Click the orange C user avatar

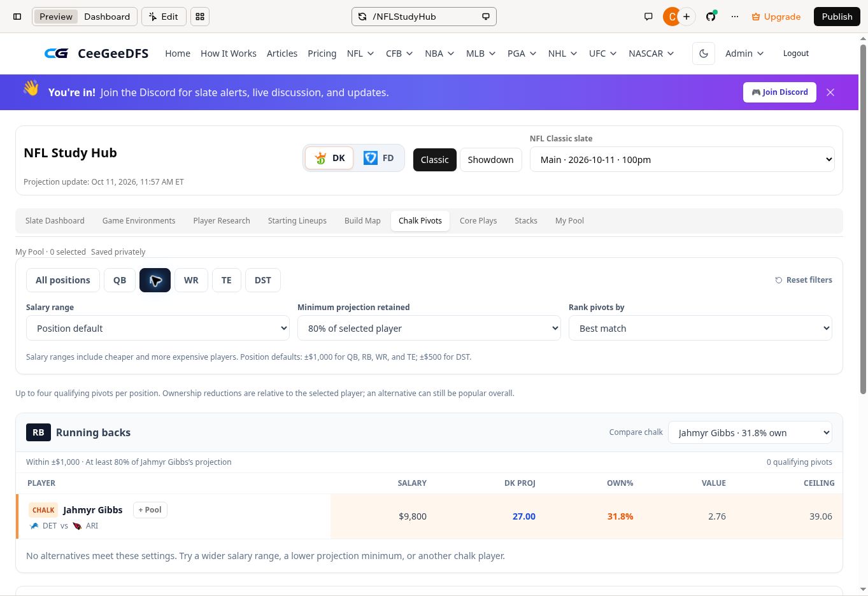(671, 17)
